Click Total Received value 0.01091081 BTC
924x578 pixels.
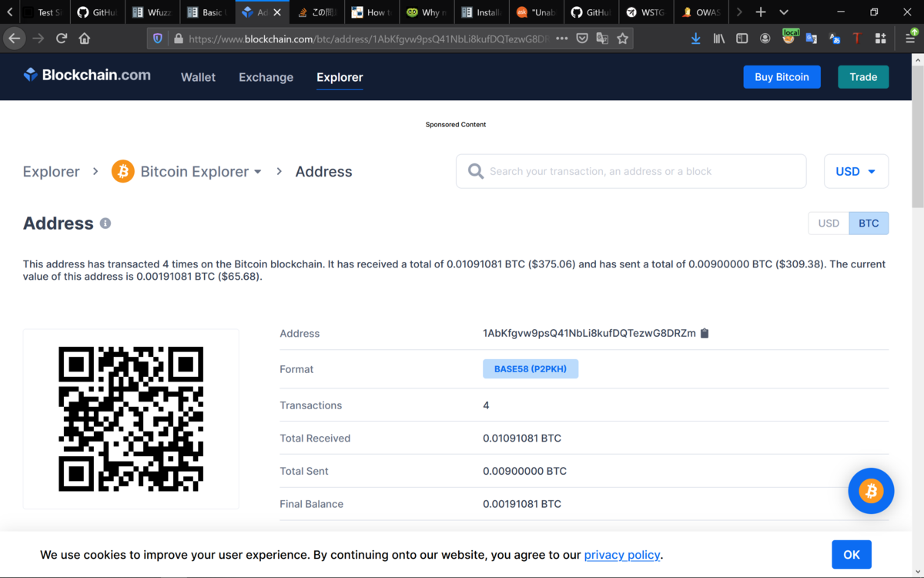click(522, 438)
